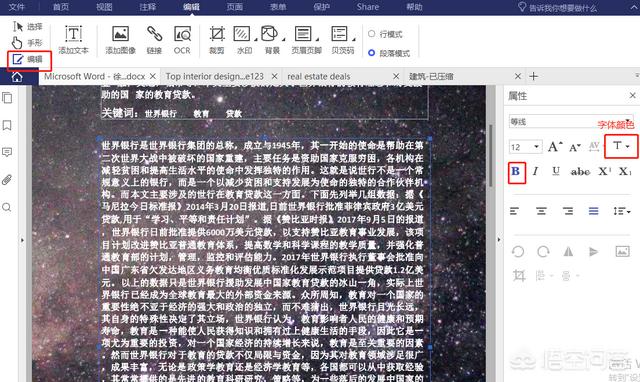The image size is (640, 382).
Task: Expand the 页眉页脚 dropdown arrow
Action: (317, 40)
